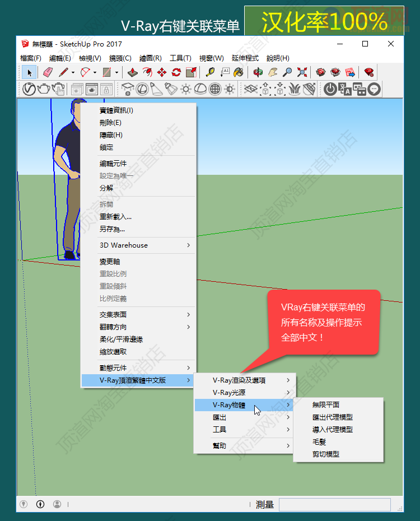
Task: Click the credits info status bar icon
Action: pyautogui.click(x=40, y=504)
